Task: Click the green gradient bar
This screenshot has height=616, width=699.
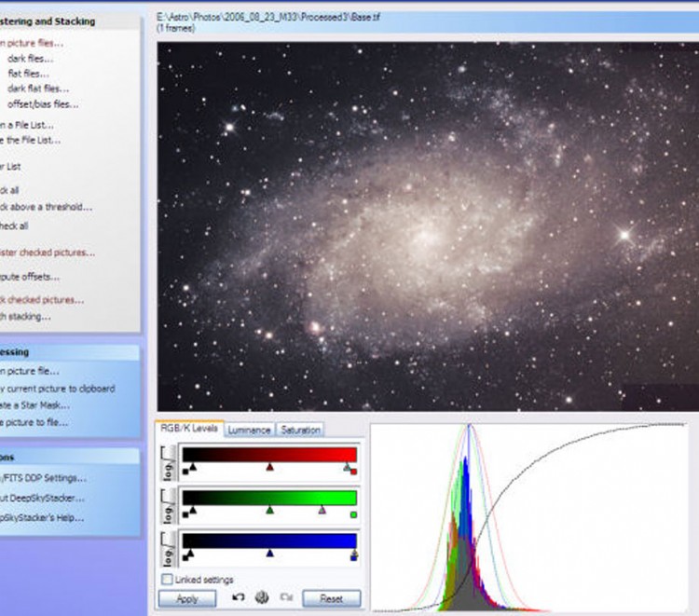Action: tap(269, 498)
